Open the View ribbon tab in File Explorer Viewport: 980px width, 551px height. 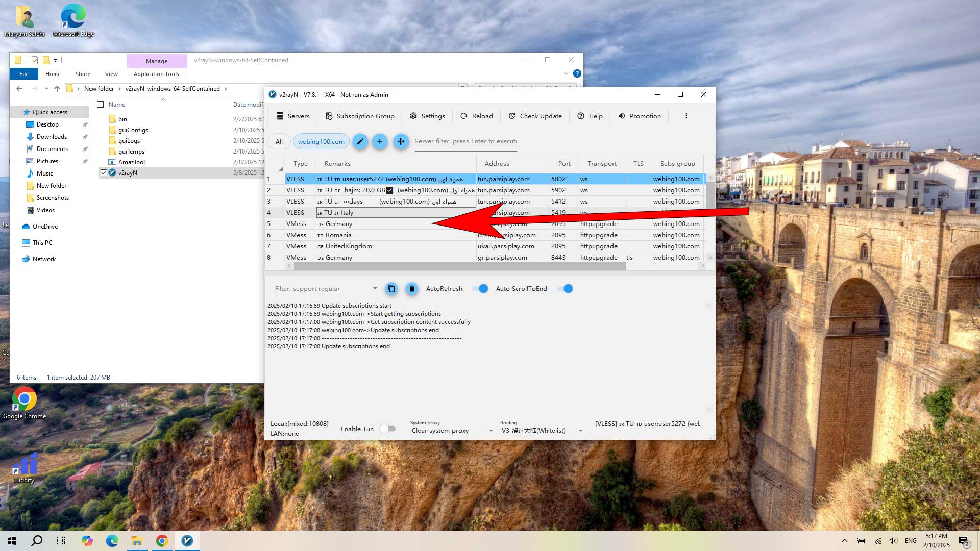[x=111, y=74]
